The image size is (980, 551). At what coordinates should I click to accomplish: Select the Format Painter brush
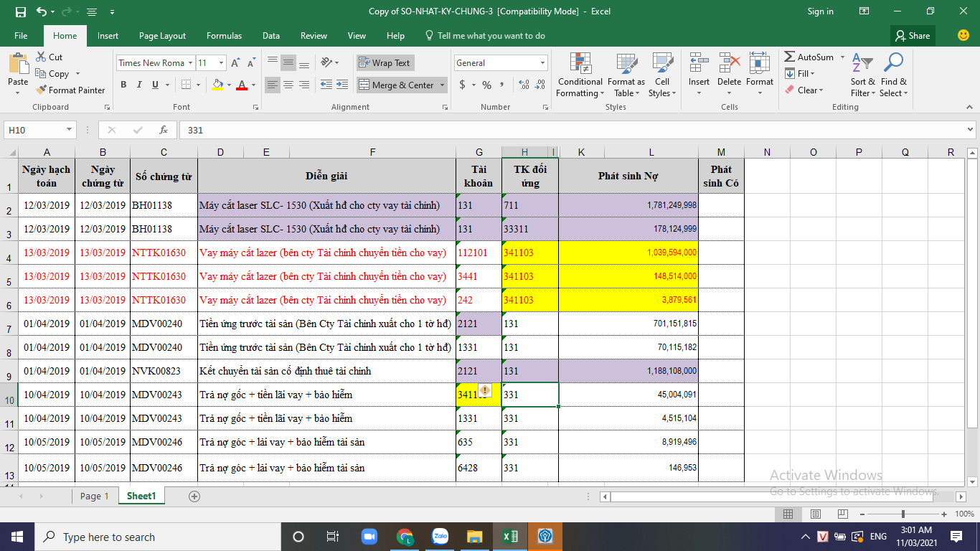point(42,90)
